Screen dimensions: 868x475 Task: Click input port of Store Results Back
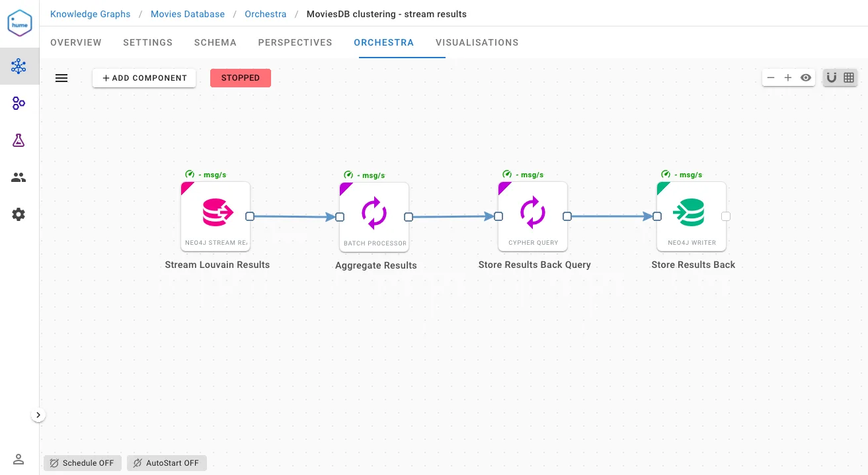(657, 216)
